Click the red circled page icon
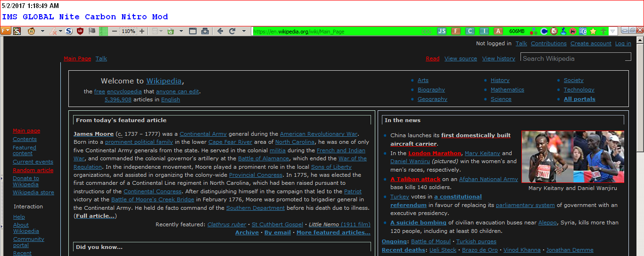This screenshot has height=256, width=644. [554, 31]
